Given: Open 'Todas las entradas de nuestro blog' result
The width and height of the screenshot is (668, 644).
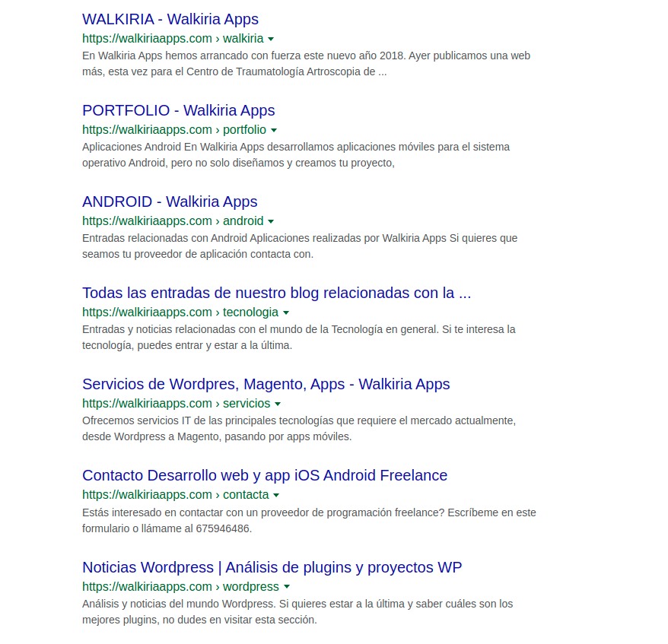Looking at the screenshot, I should (276, 293).
